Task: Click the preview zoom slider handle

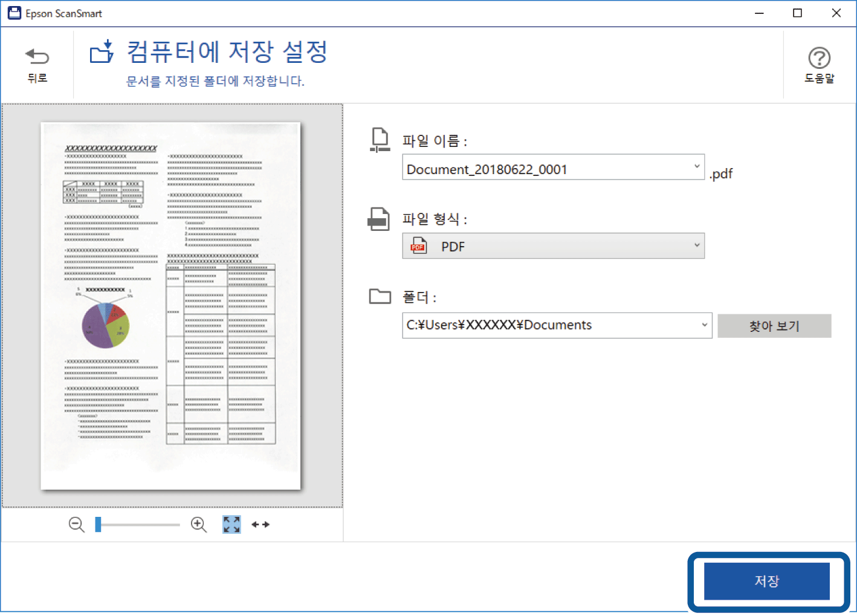Action: [98, 525]
